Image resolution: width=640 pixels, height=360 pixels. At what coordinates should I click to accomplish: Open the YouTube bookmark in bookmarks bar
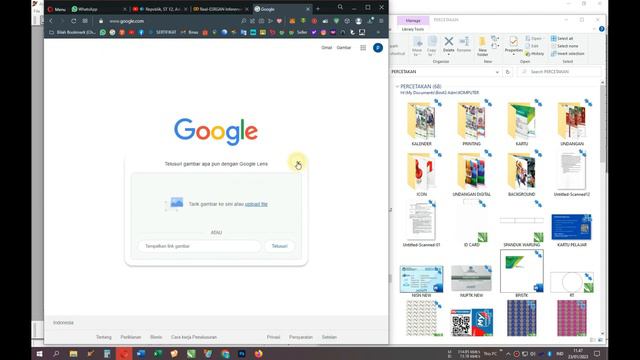point(131,32)
